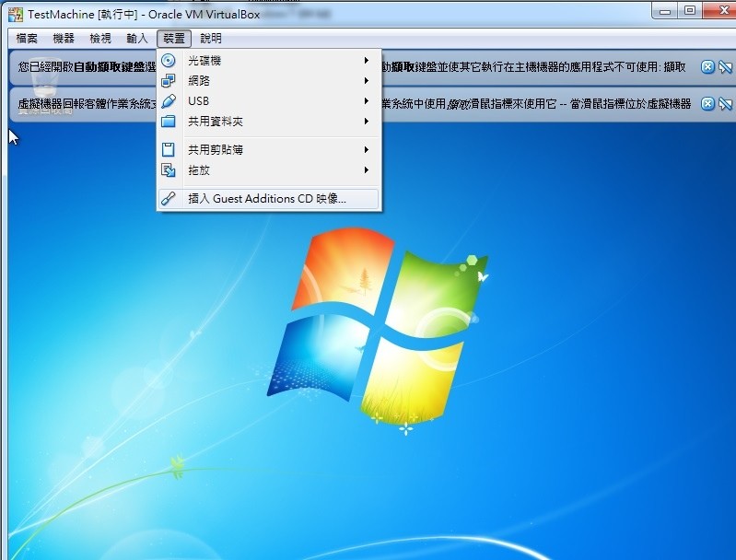
Task: Open the 機器 menu
Action: (64, 39)
